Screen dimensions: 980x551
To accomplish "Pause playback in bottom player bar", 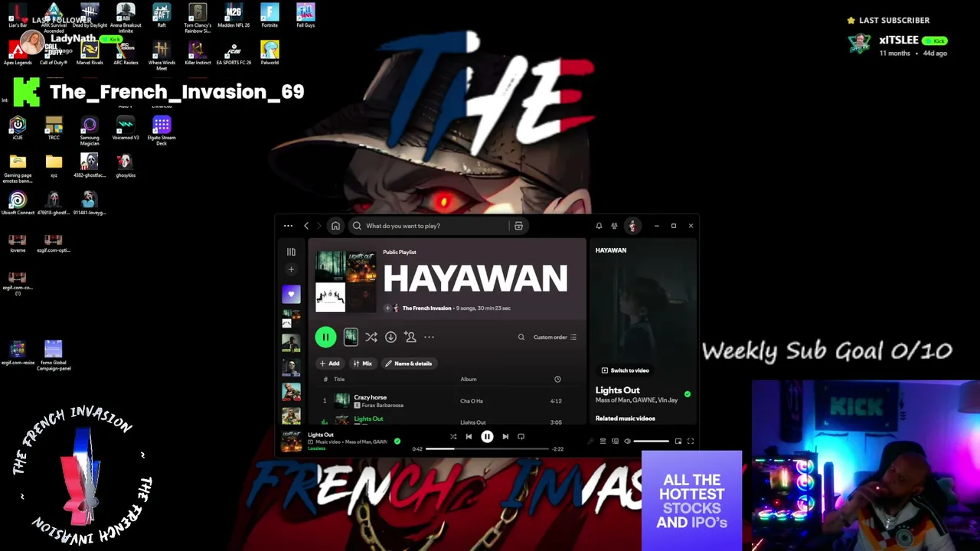I will point(487,436).
